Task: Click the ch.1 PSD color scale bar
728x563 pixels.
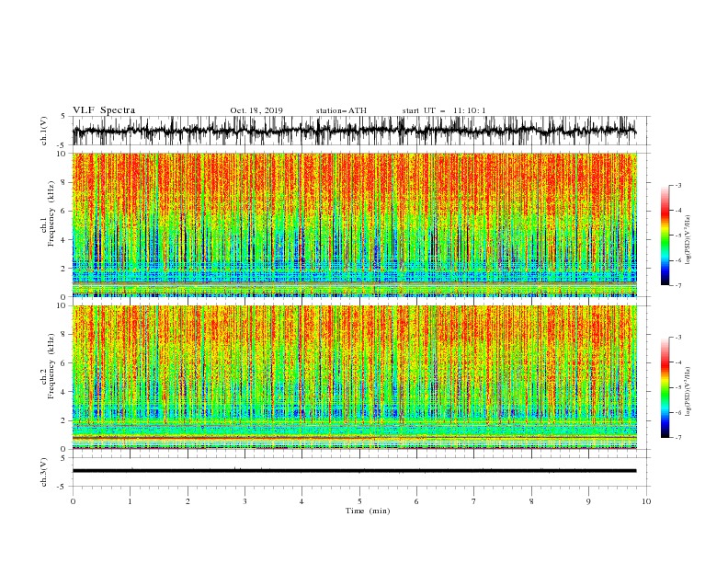Action: point(665,236)
